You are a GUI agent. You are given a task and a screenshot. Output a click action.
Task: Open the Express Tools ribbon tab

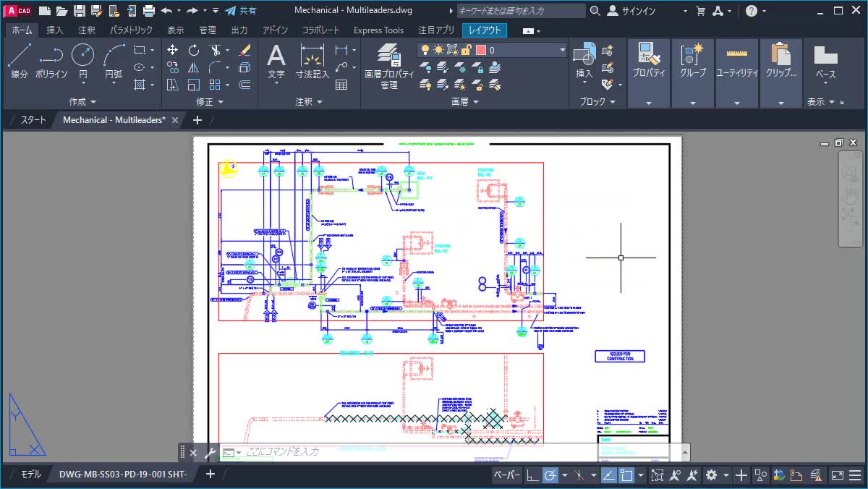[x=378, y=30]
